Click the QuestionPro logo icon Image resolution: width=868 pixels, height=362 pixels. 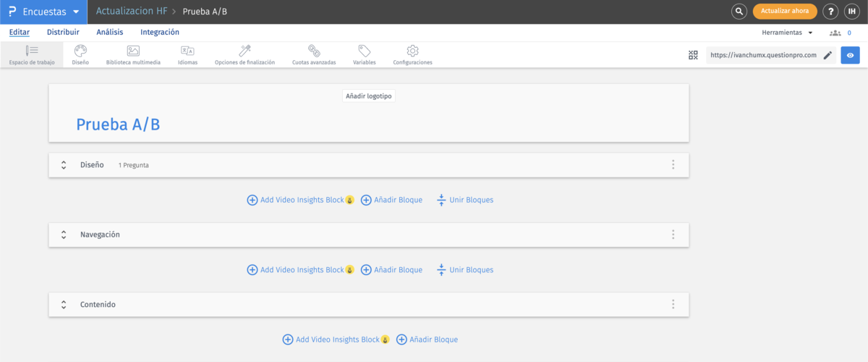tap(12, 12)
